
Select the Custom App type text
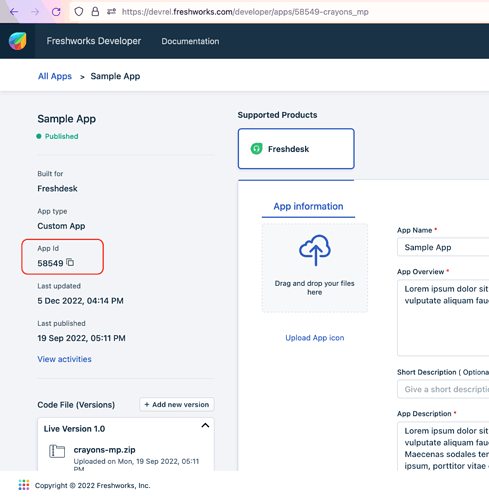(61, 226)
